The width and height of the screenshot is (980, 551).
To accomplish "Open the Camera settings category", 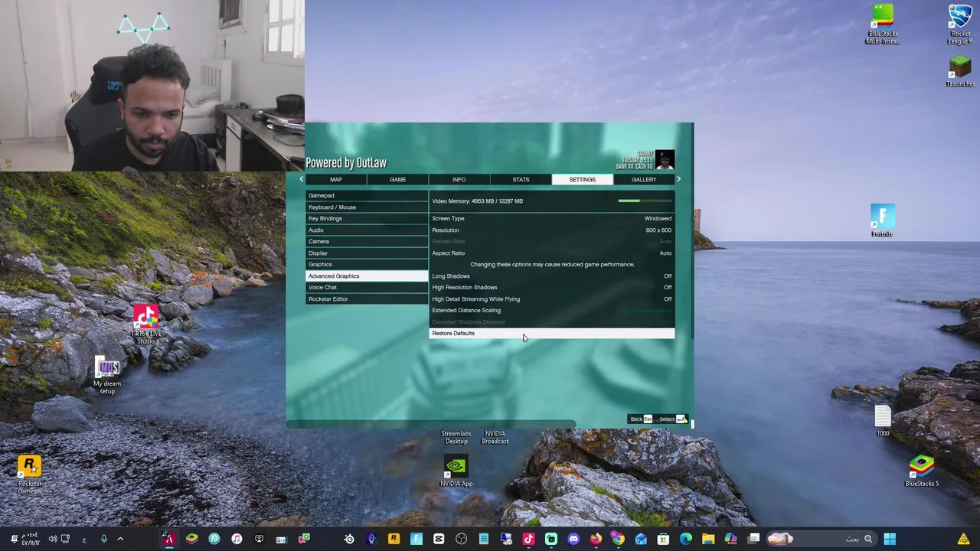I will click(367, 242).
